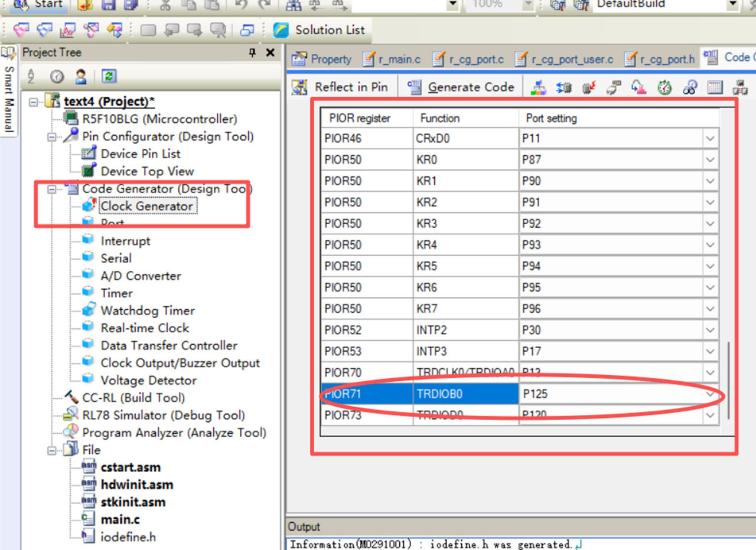Open the Serial settings toolbar icon
The height and width of the screenshot is (550, 756).
click(614, 87)
